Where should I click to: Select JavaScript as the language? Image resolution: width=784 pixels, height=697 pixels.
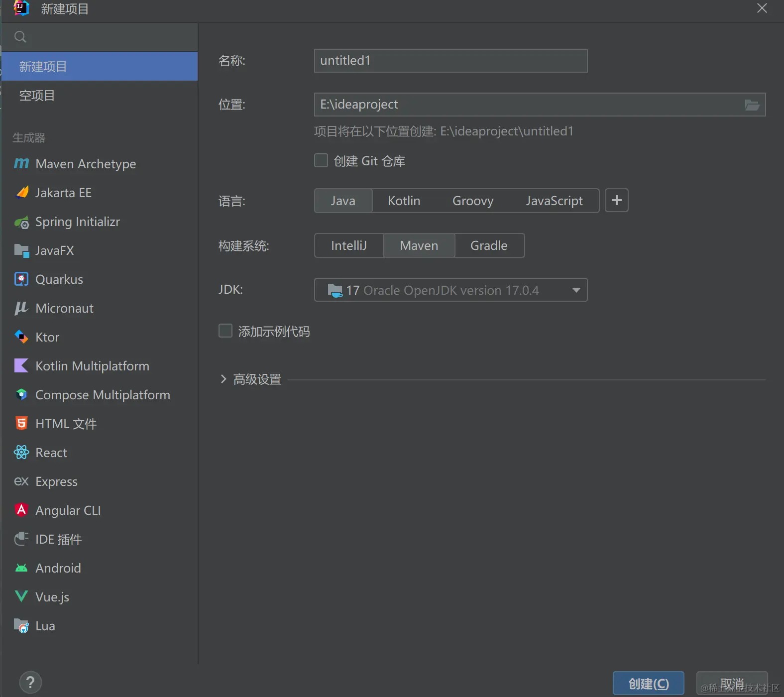(554, 201)
